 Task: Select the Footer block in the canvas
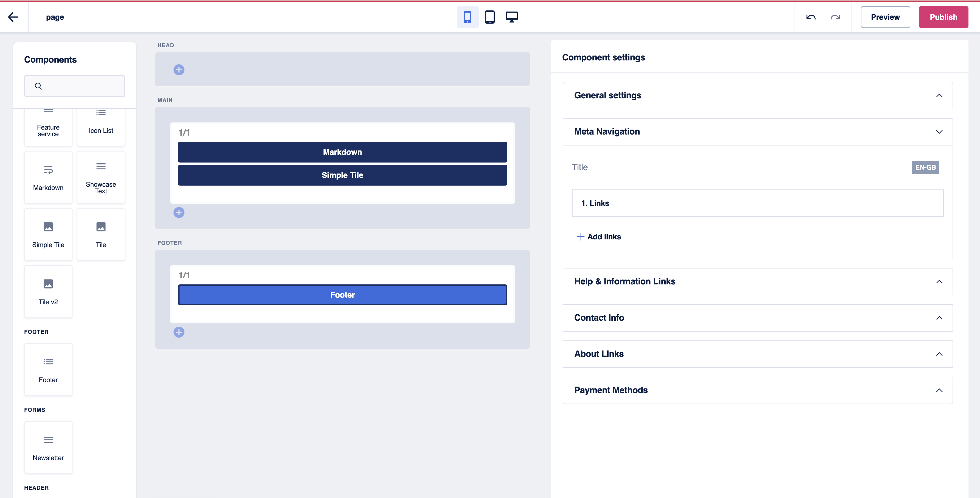(x=342, y=295)
